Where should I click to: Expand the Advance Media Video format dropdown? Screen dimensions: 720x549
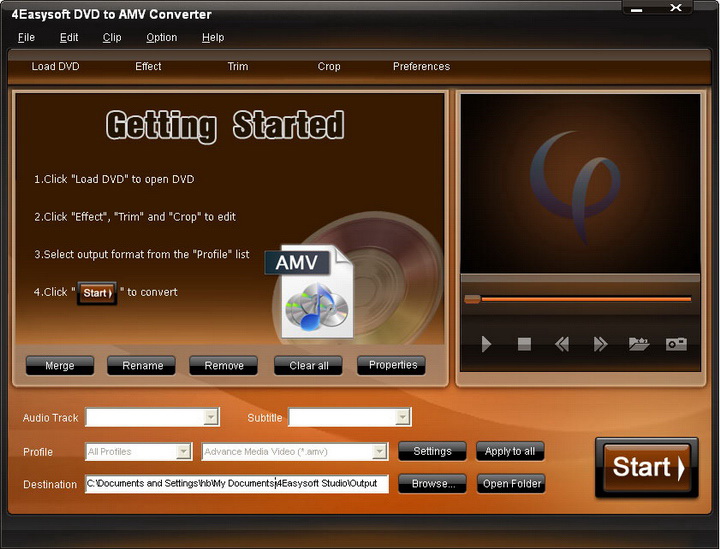click(x=380, y=452)
